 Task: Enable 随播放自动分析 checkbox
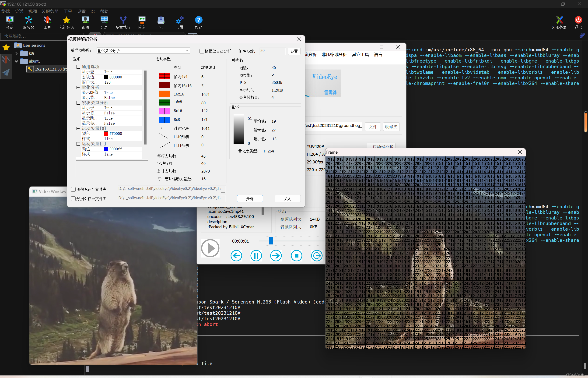click(202, 51)
